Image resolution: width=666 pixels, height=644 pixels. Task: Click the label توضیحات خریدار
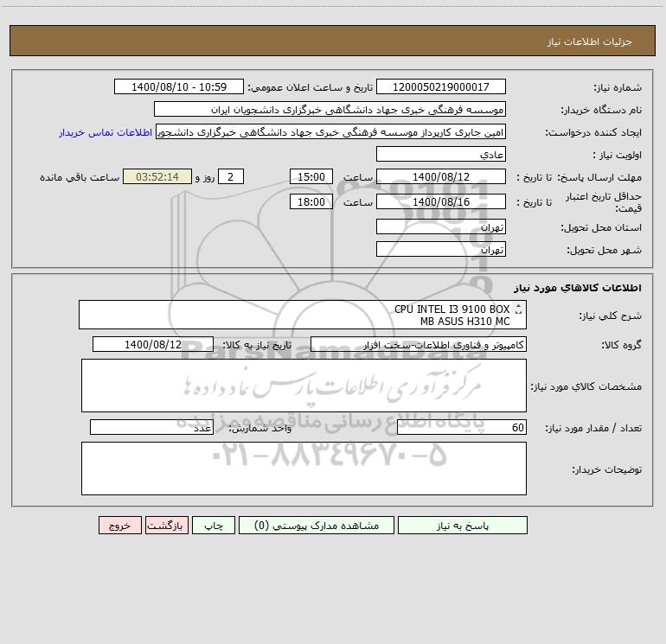[607, 469]
